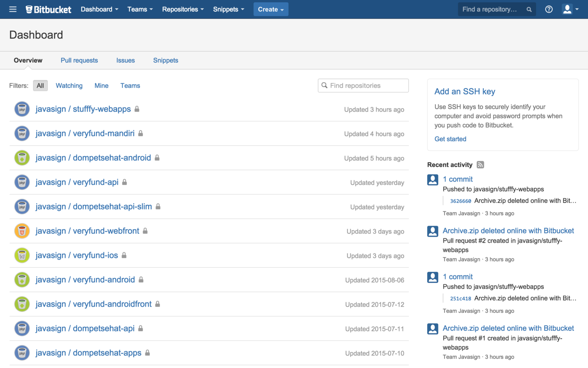Click the veryfund-ios repository avatar icon
This screenshot has width=588, height=368.
pyautogui.click(x=22, y=256)
